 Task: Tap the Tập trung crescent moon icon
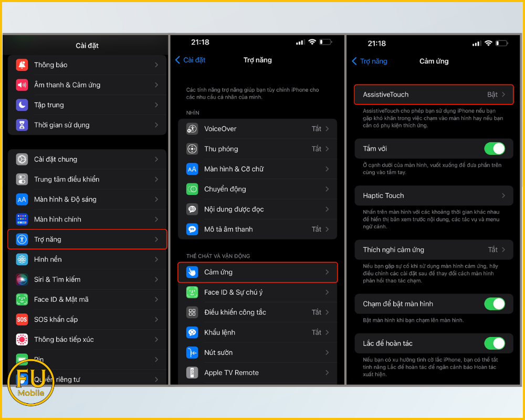[21, 104]
